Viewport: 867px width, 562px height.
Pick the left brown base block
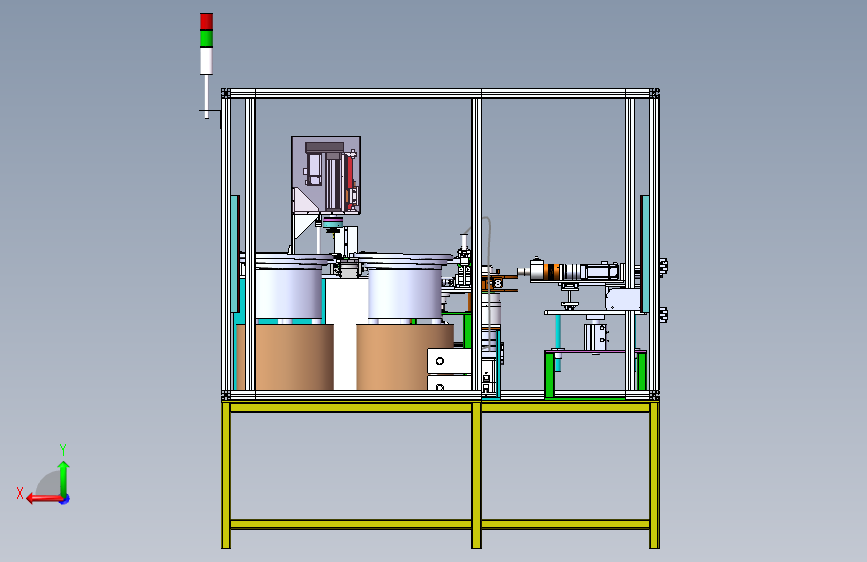tap(285, 357)
